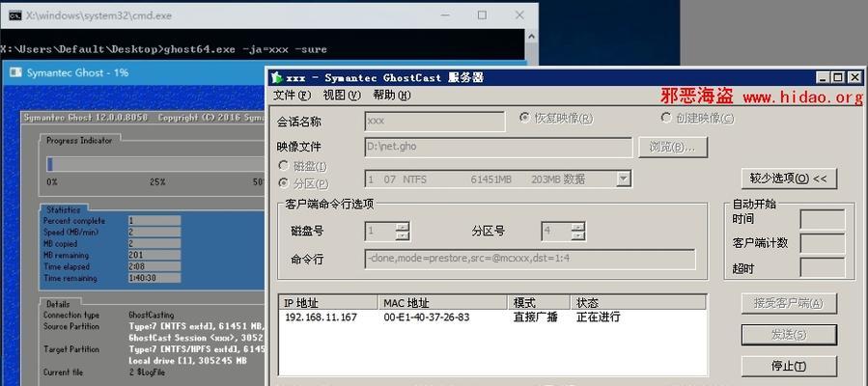
Task: Click the Time remaining value 1:40:30
Action: (154, 278)
